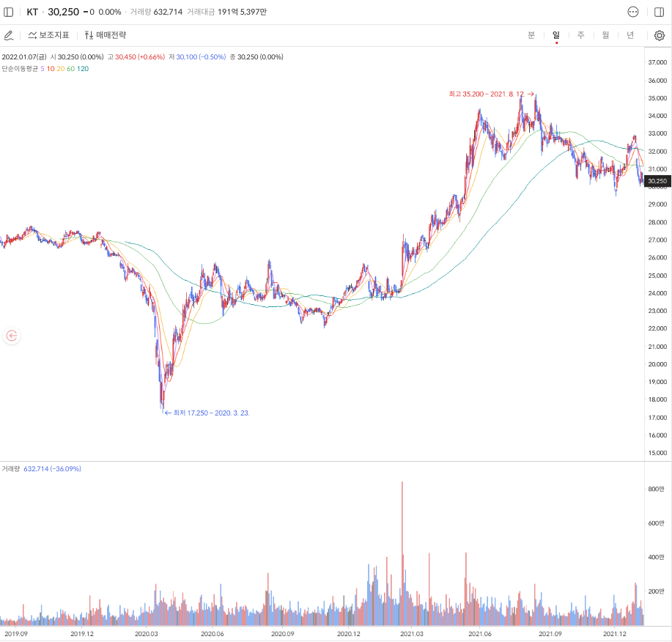Click the 2019.09 date axis label
The width and height of the screenshot is (672, 642).
[16, 634]
